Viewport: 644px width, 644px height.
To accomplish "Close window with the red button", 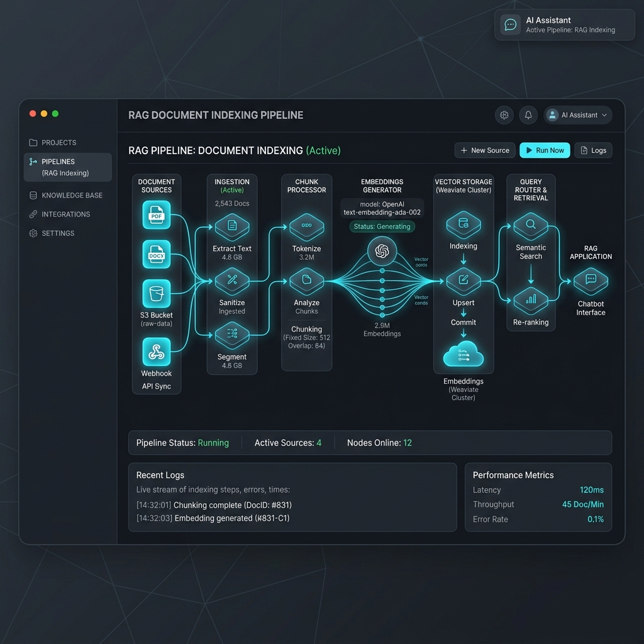I will [x=33, y=114].
